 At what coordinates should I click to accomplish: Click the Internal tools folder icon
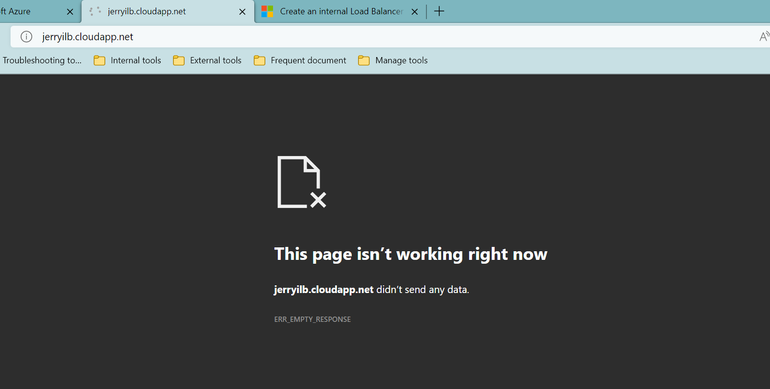(x=100, y=60)
